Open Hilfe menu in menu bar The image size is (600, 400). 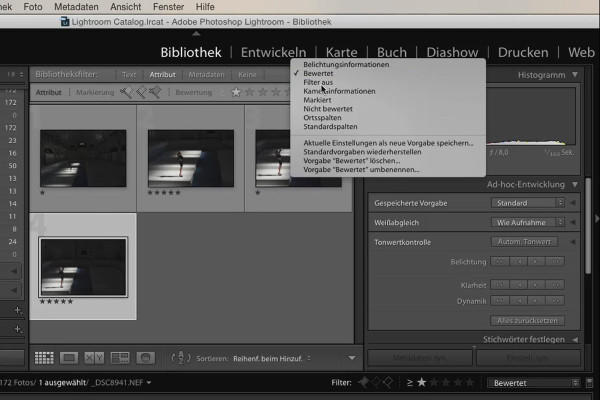point(205,7)
